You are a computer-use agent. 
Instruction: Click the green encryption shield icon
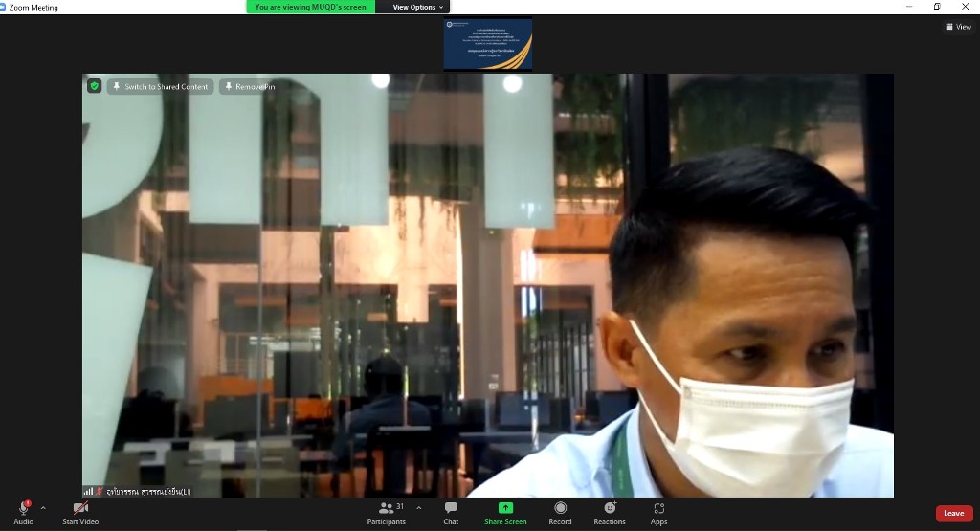(94, 86)
